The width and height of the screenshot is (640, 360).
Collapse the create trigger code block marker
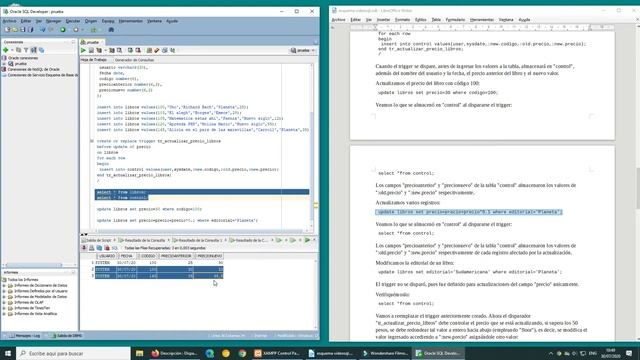coord(91,141)
